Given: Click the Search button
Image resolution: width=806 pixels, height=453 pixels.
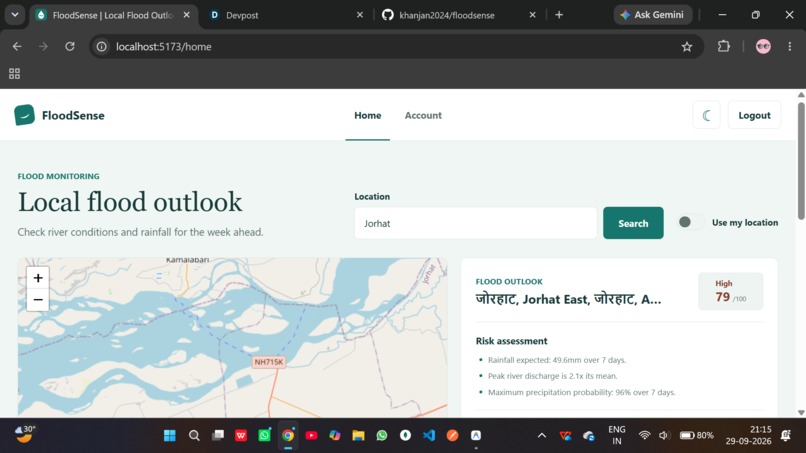Looking at the screenshot, I should click(633, 223).
